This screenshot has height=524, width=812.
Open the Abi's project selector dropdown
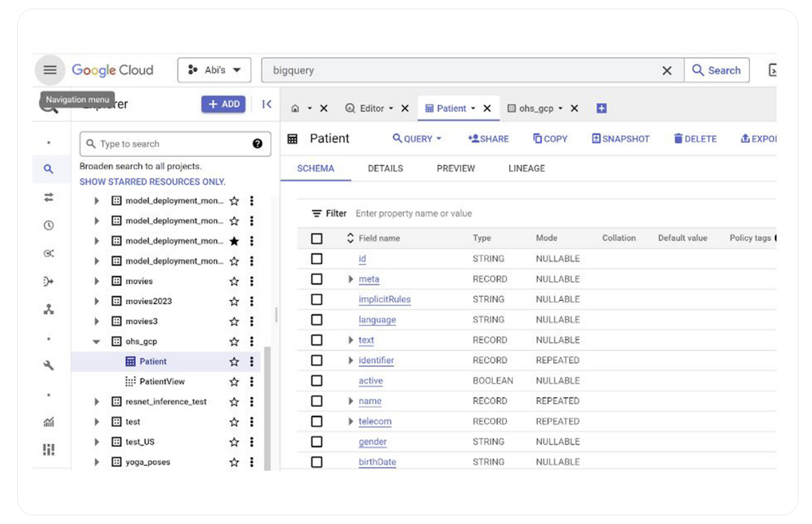[214, 70]
